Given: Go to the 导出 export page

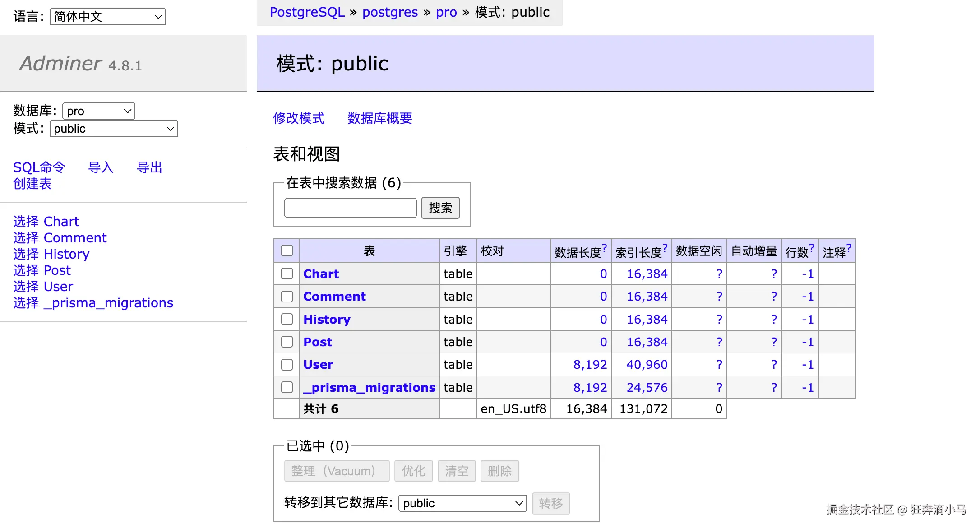Looking at the screenshot, I should [x=149, y=167].
